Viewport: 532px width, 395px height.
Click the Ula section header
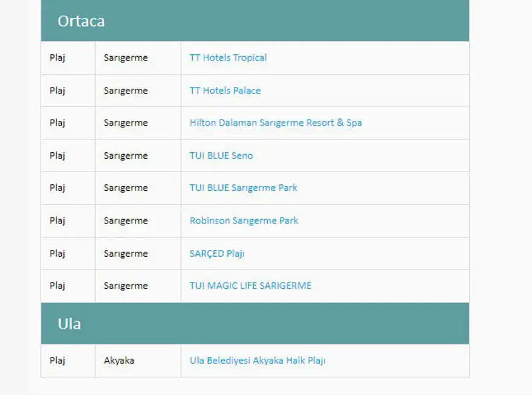[69, 324]
